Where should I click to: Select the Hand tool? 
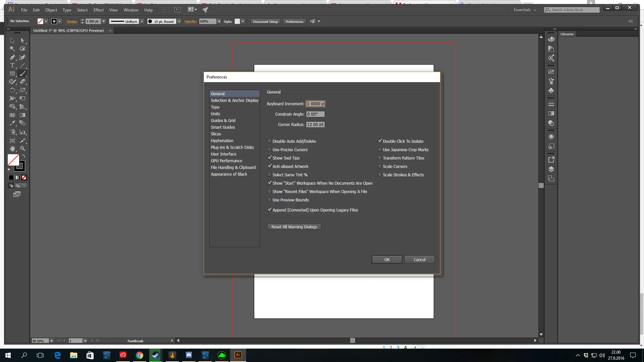click(x=12, y=148)
